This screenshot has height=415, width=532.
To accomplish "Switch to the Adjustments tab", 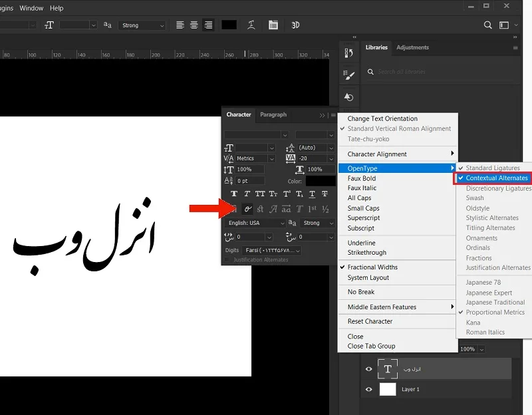I will (412, 47).
